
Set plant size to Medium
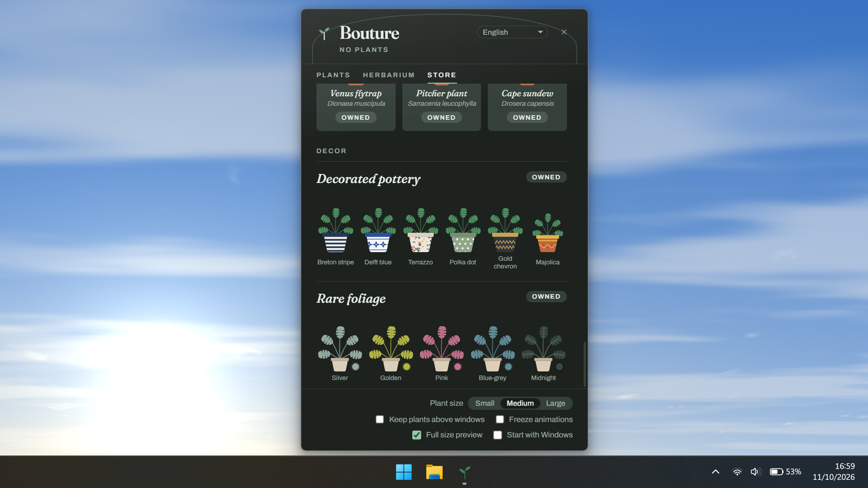[x=520, y=403]
